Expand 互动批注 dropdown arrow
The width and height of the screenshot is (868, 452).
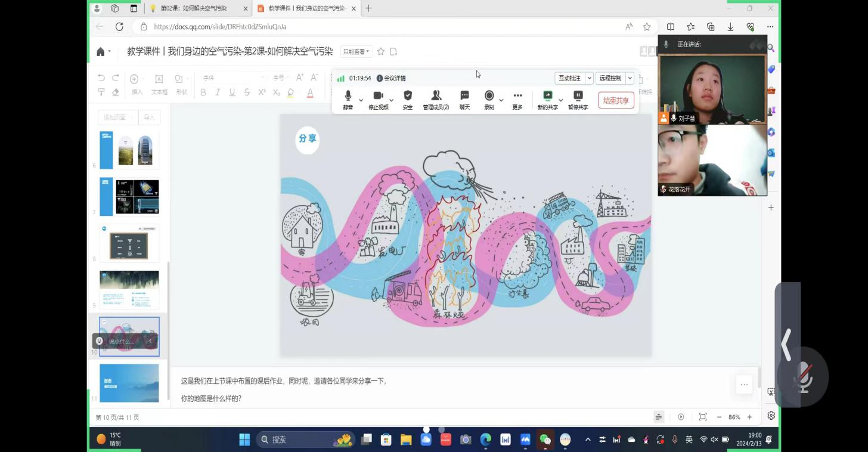click(x=589, y=78)
